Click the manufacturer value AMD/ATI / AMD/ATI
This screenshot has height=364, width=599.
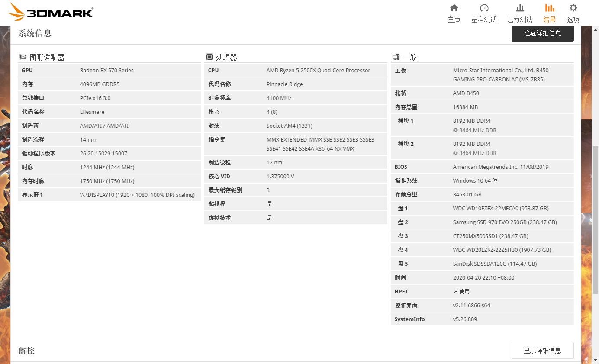[x=104, y=126]
